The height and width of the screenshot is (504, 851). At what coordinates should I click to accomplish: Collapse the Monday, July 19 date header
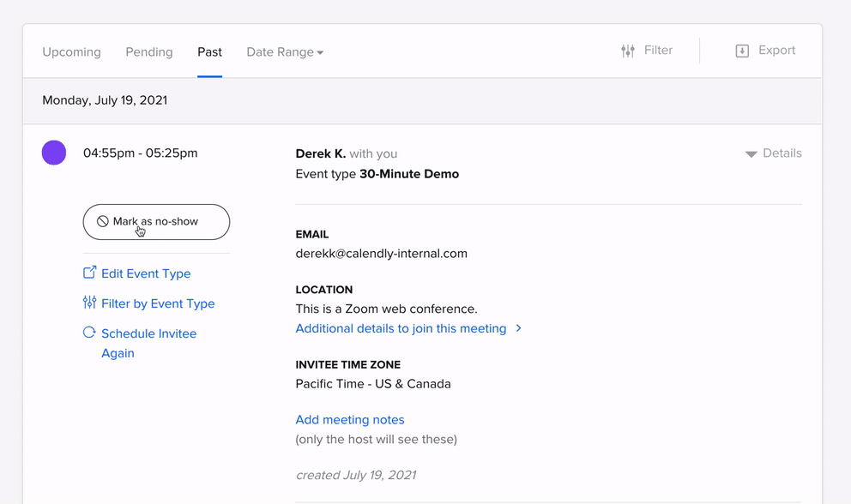[105, 100]
